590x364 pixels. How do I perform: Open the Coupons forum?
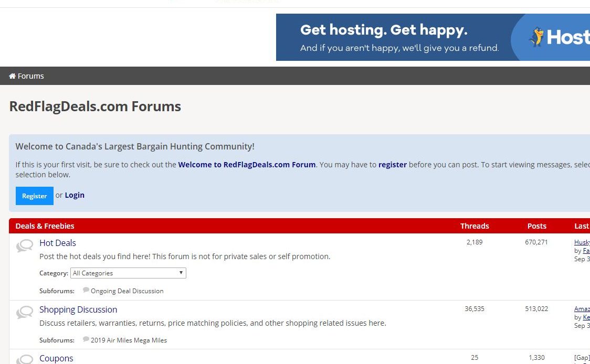click(x=56, y=358)
